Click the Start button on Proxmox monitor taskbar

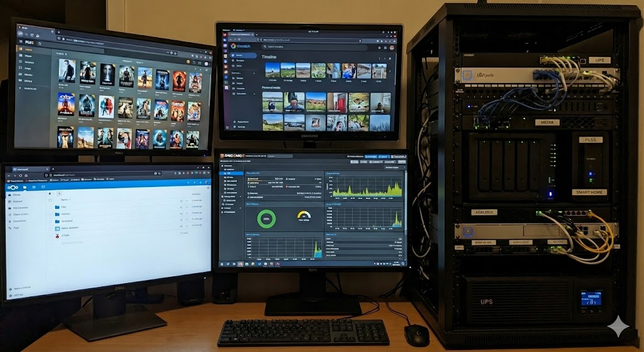222,264
